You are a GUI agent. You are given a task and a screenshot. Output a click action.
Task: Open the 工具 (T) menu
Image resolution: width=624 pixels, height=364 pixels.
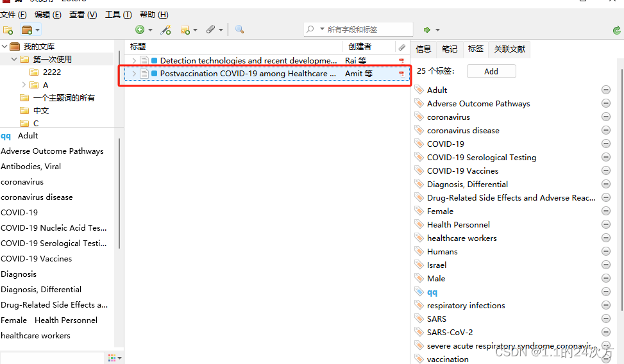pos(118,15)
